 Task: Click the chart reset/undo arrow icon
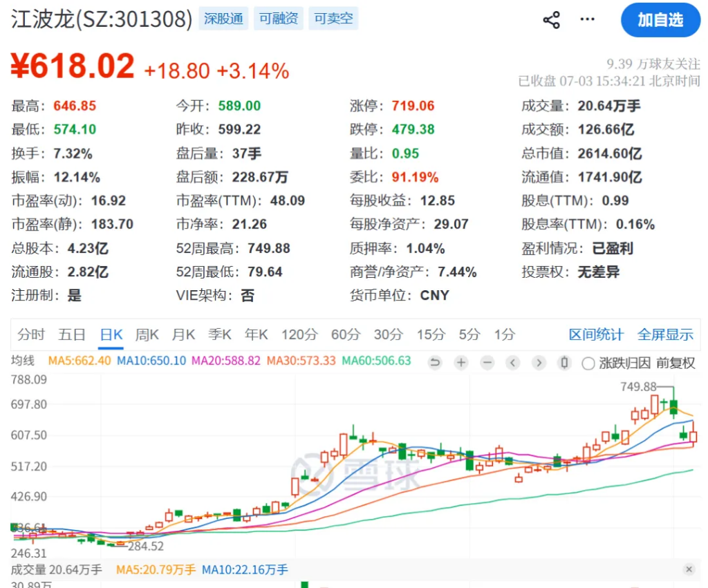pyautogui.click(x=435, y=362)
